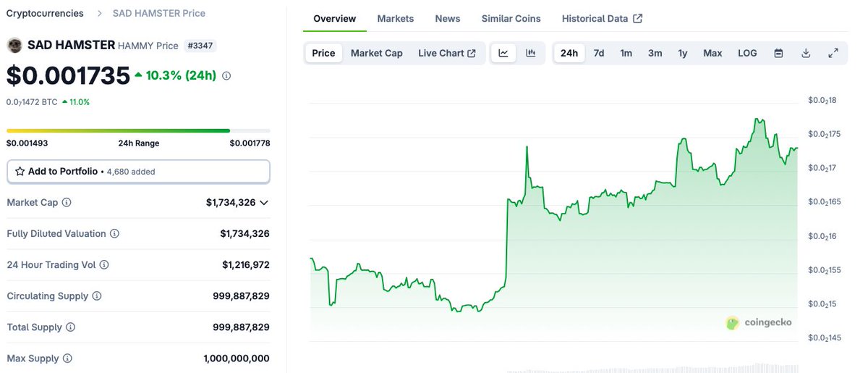Switch to the Overview tab

click(x=335, y=19)
